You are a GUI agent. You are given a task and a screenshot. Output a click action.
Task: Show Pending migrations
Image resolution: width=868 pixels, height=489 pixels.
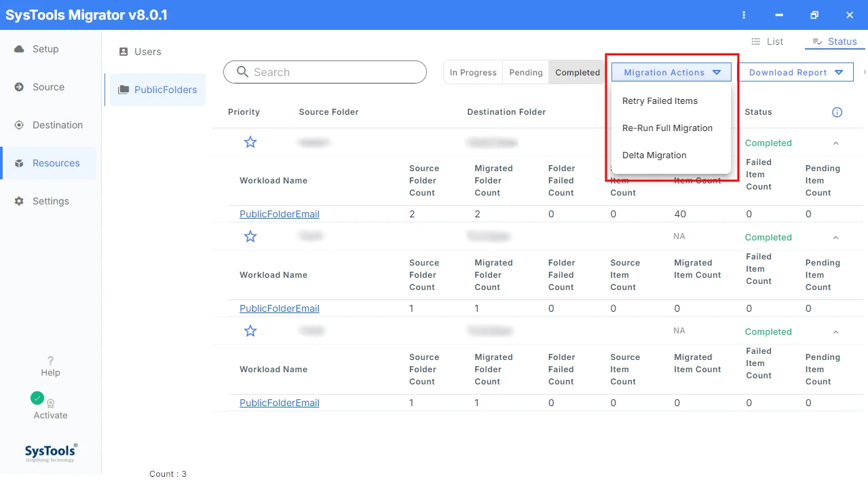(x=526, y=73)
